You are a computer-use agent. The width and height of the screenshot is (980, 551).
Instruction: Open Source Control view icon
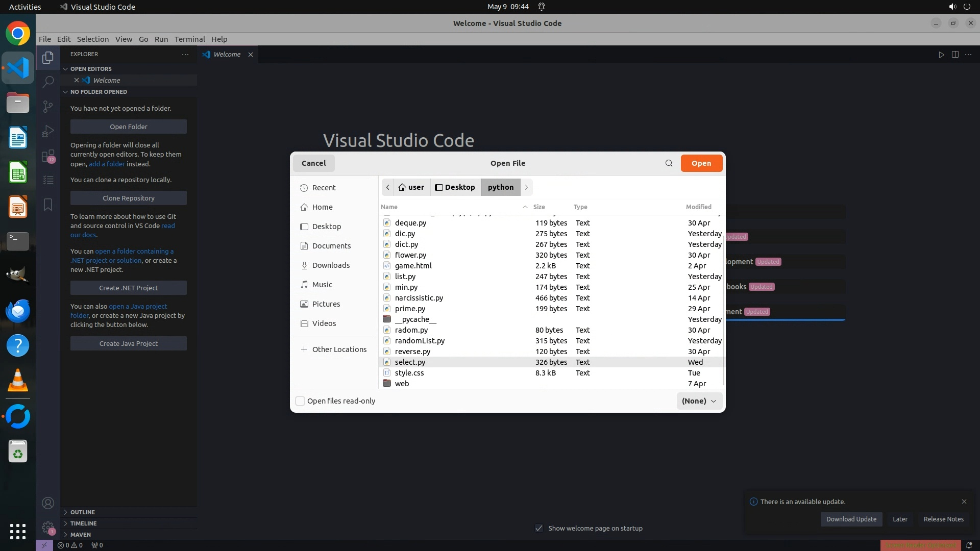[48, 106]
